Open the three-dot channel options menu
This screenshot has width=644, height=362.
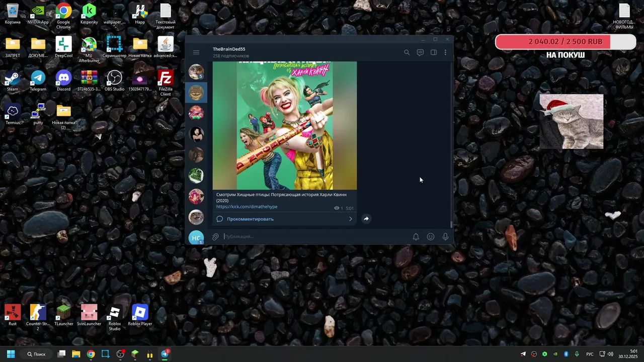(445, 52)
